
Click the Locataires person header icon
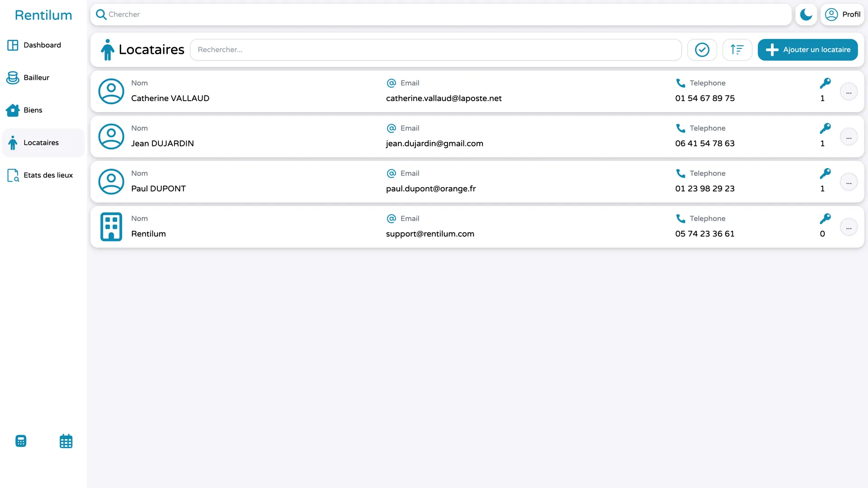(x=108, y=50)
